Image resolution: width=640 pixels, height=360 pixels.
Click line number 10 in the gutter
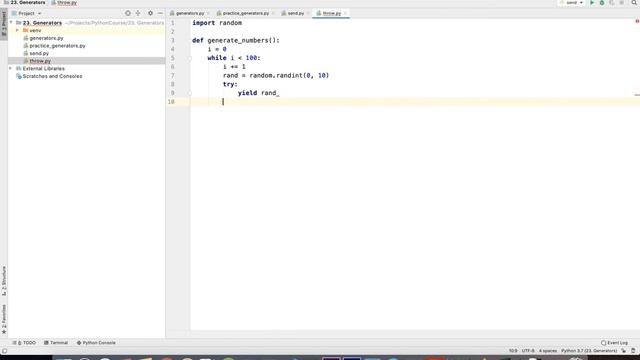tap(171, 102)
